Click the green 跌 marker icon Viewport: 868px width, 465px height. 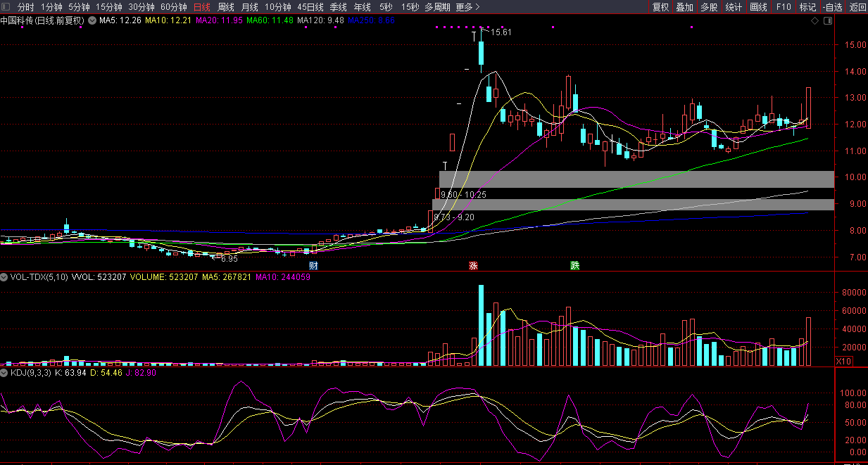pyautogui.click(x=575, y=266)
